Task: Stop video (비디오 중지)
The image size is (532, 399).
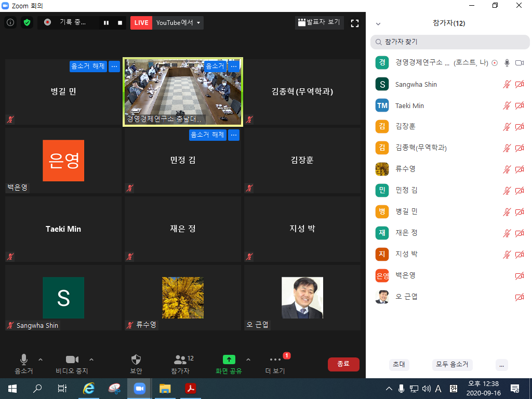Action: pyautogui.click(x=72, y=364)
